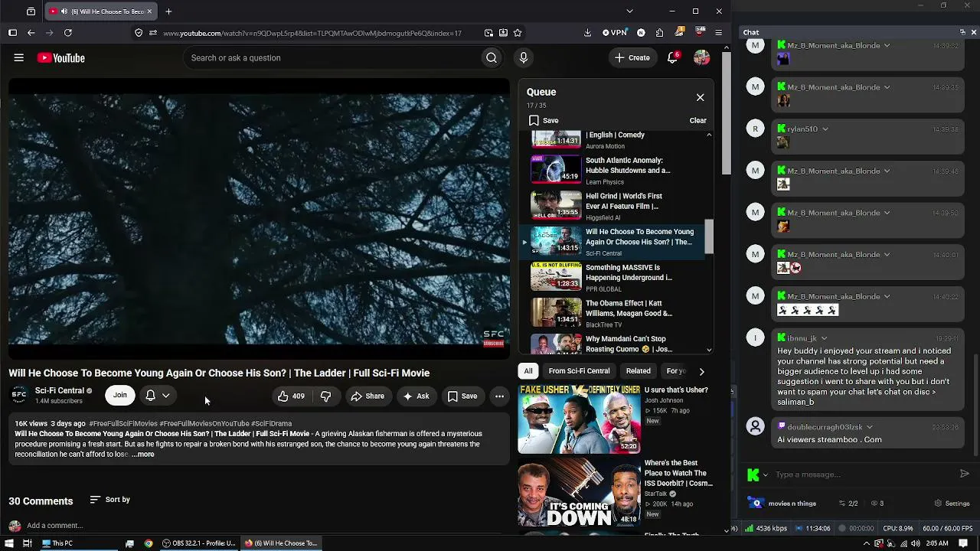
Task: Open the OBS 32.2.1 taskbar window
Action: pyautogui.click(x=198, y=543)
